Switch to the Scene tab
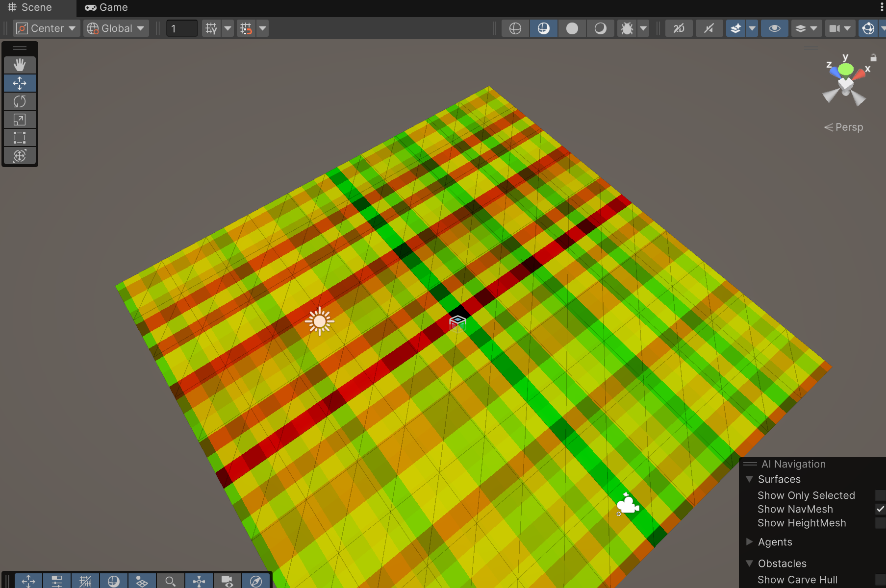The image size is (886, 588). coord(30,7)
